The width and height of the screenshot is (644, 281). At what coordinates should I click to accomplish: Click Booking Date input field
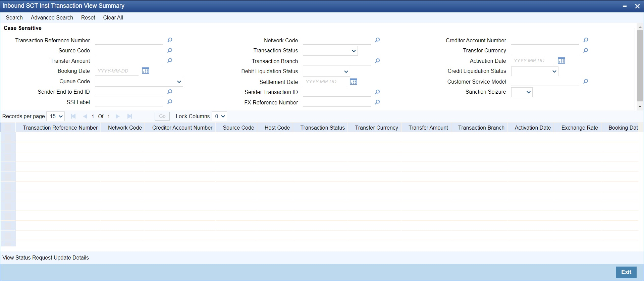pyautogui.click(x=117, y=71)
